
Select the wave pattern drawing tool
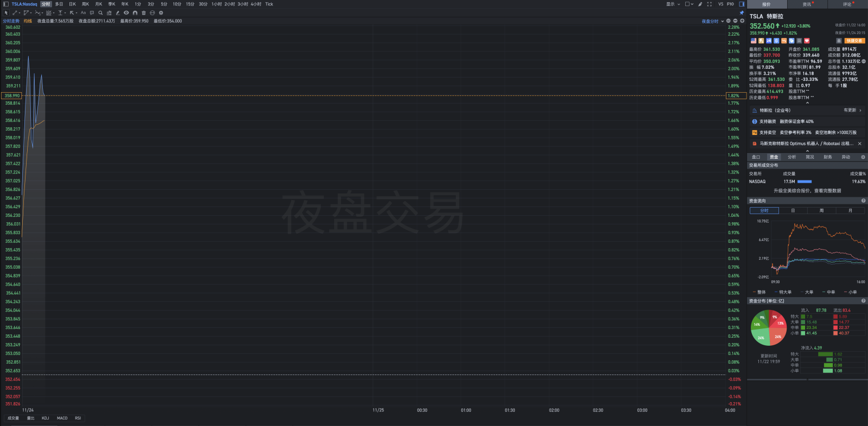[37, 12]
